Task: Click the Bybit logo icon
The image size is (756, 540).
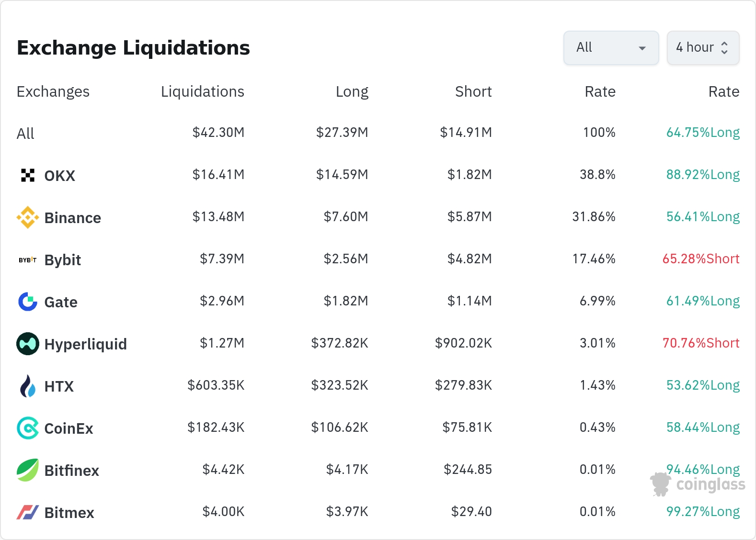Action: click(x=28, y=260)
